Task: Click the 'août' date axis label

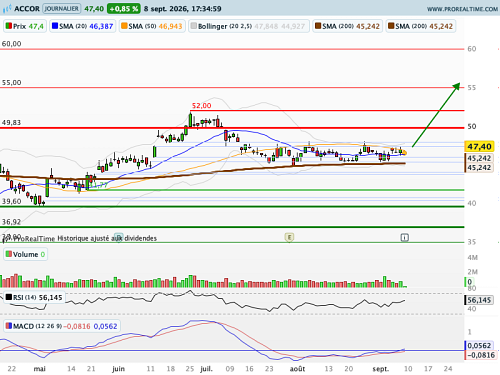Action: pyautogui.click(x=297, y=369)
